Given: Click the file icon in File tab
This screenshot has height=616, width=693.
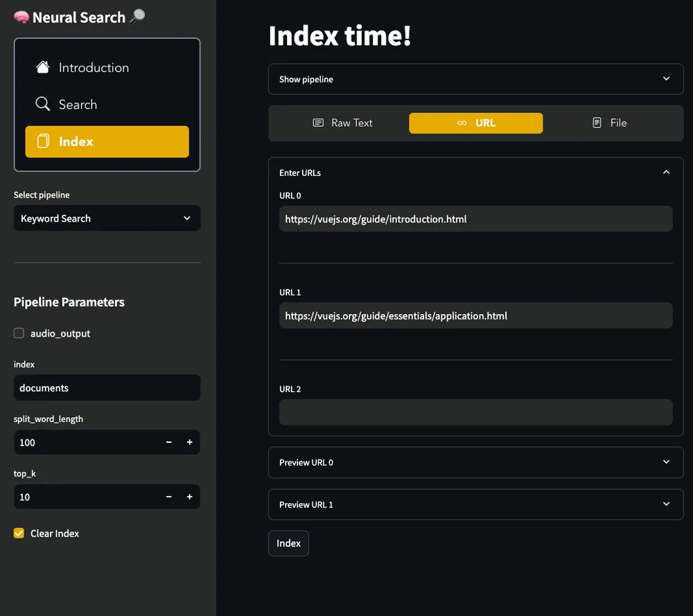Looking at the screenshot, I should [x=597, y=123].
